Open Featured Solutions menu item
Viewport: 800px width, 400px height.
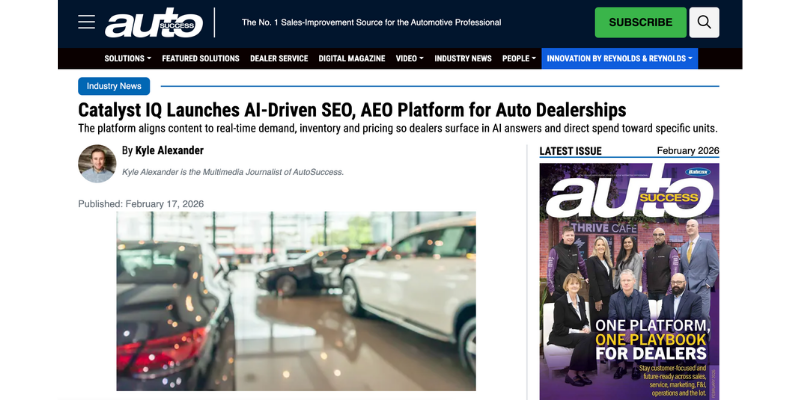[x=201, y=59]
